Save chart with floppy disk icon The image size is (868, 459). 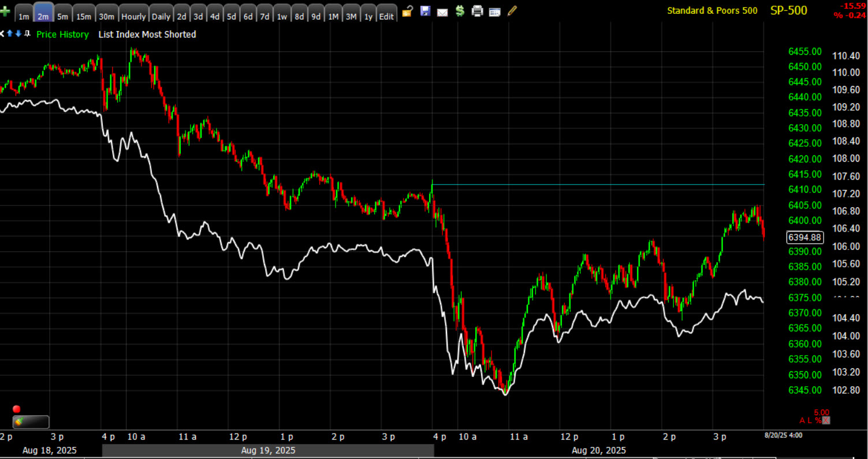tap(425, 10)
